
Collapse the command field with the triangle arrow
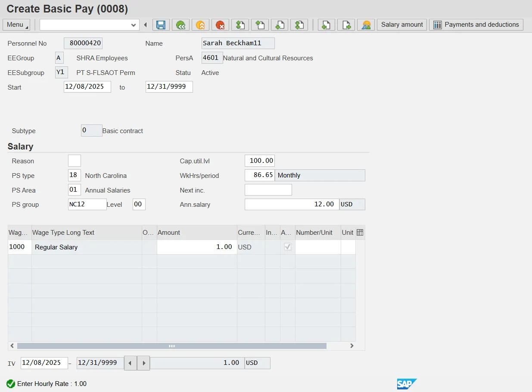pos(145,25)
